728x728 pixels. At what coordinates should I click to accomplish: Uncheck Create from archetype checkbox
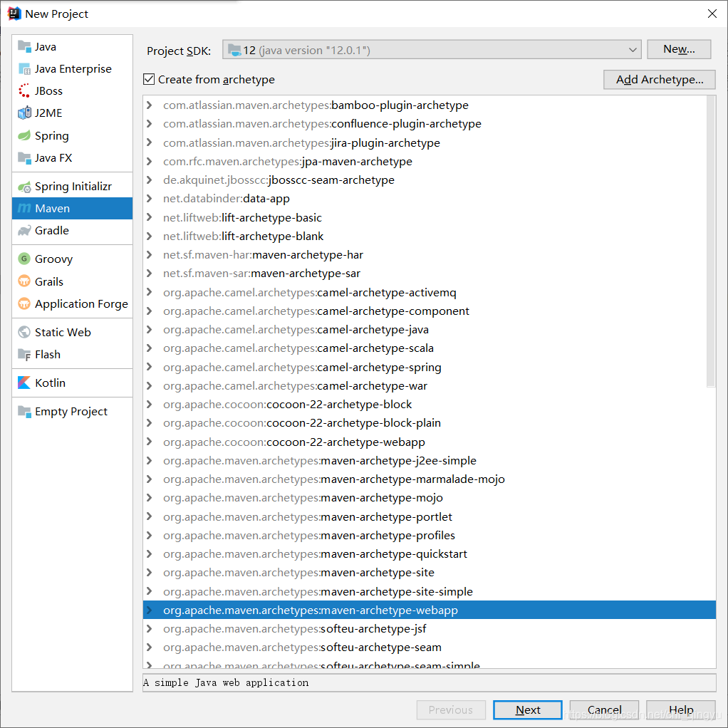point(149,79)
